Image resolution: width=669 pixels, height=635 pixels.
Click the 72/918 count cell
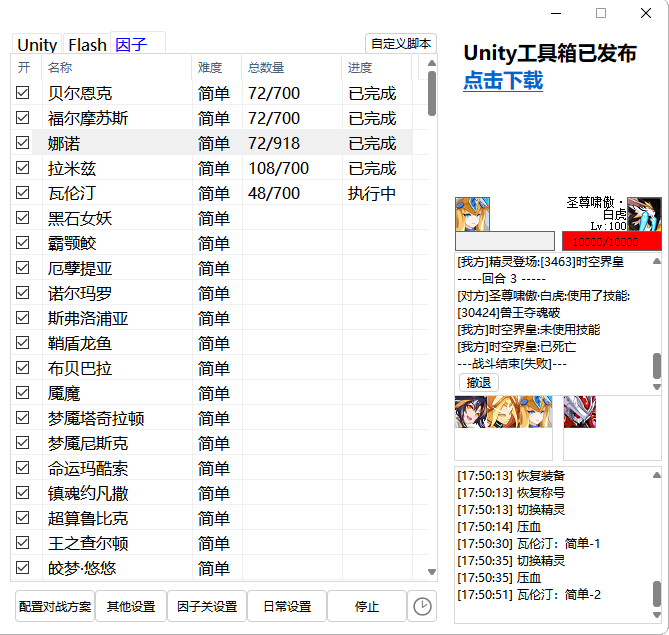click(274, 143)
